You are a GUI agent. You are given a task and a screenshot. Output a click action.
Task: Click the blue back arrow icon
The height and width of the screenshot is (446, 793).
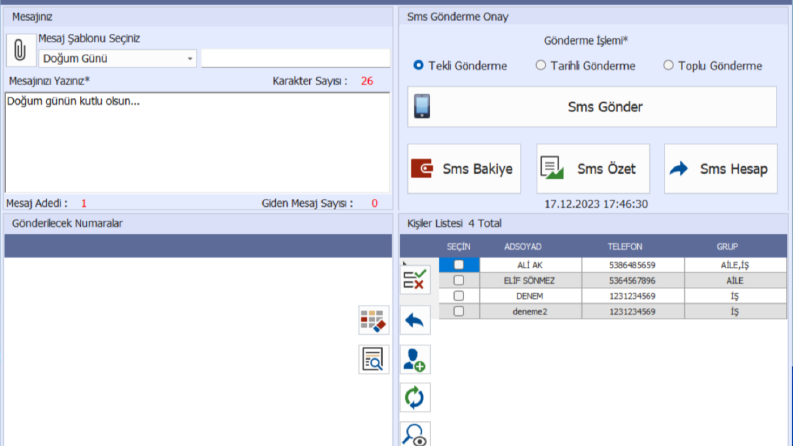click(415, 320)
